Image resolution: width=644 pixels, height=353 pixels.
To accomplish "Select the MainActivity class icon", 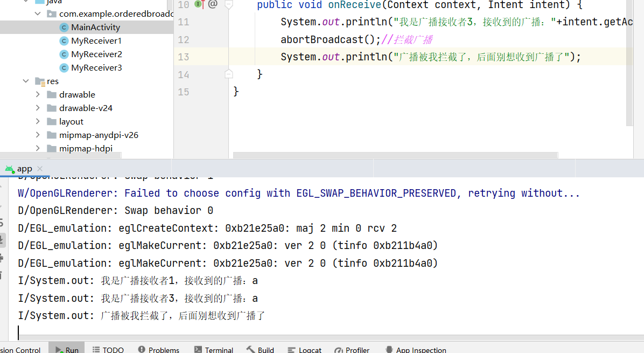I will (x=64, y=27).
